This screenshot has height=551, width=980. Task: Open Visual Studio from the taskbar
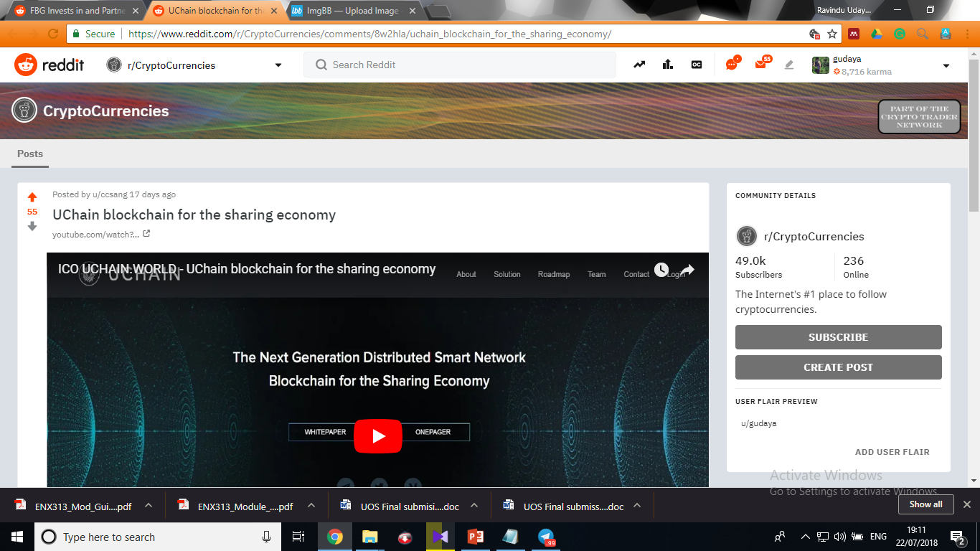440,537
